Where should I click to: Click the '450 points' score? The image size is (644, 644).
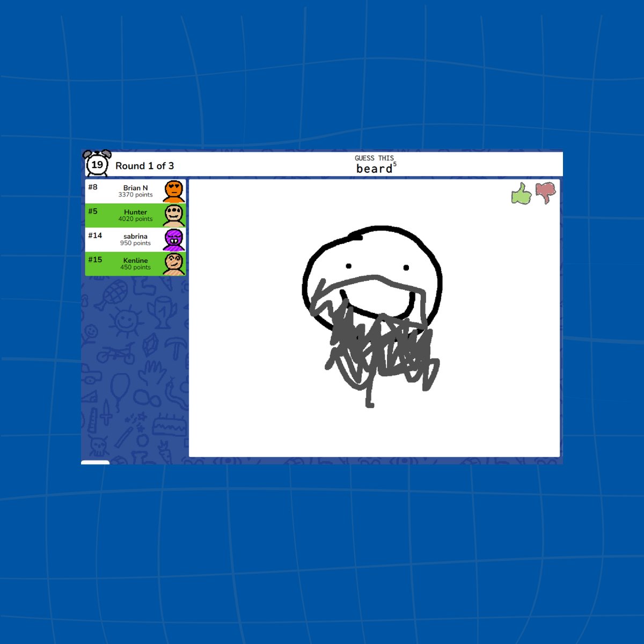point(135,267)
